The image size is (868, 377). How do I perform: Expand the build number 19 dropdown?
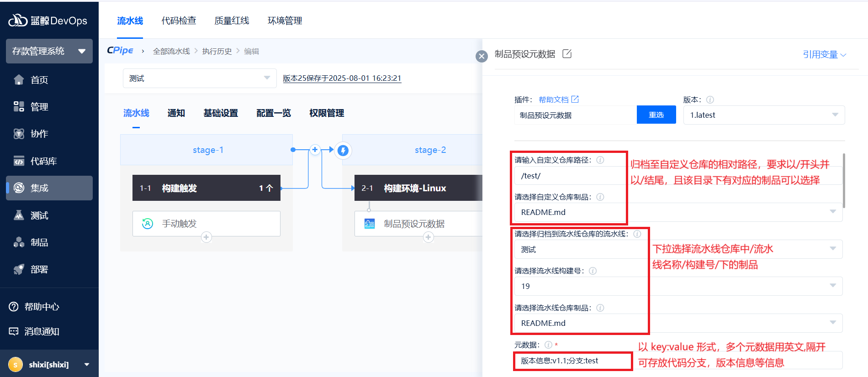tap(832, 286)
